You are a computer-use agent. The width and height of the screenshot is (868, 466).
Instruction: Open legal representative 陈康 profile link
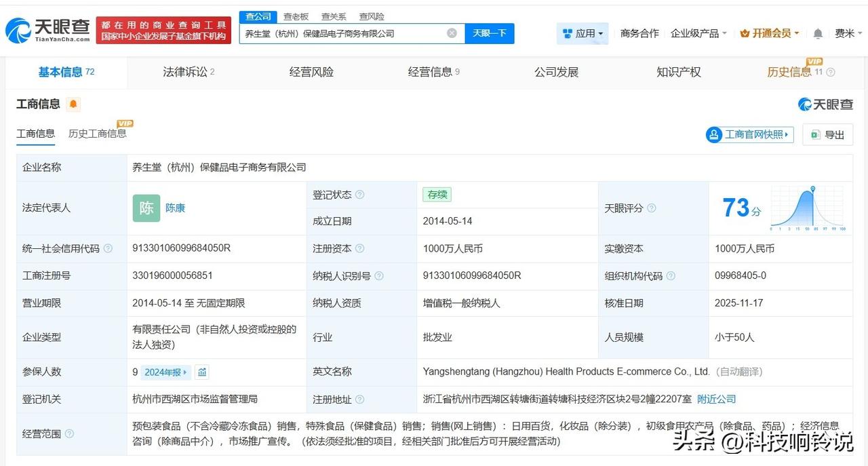(x=175, y=208)
